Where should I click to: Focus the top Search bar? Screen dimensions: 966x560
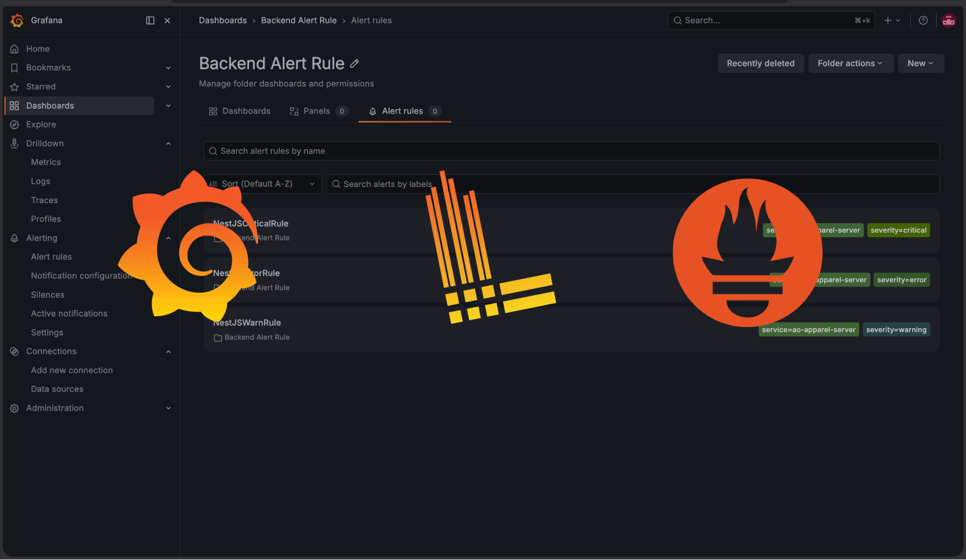pos(771,21)
